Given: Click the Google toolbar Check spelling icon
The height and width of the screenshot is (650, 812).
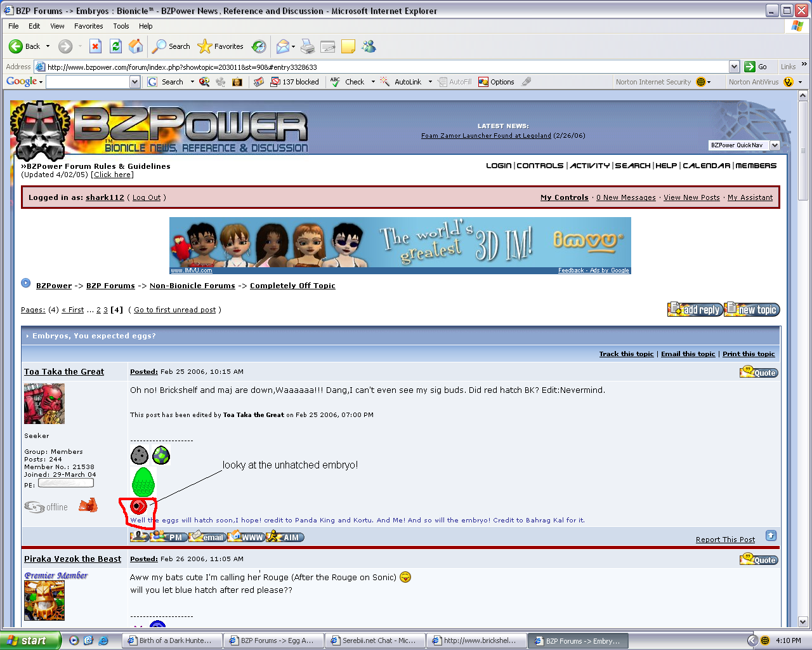Looking at the screenshot, I should (x=347, y=82).
